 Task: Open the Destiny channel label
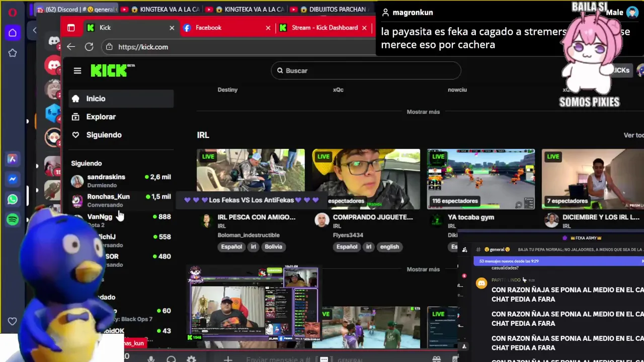pos(227,89)
